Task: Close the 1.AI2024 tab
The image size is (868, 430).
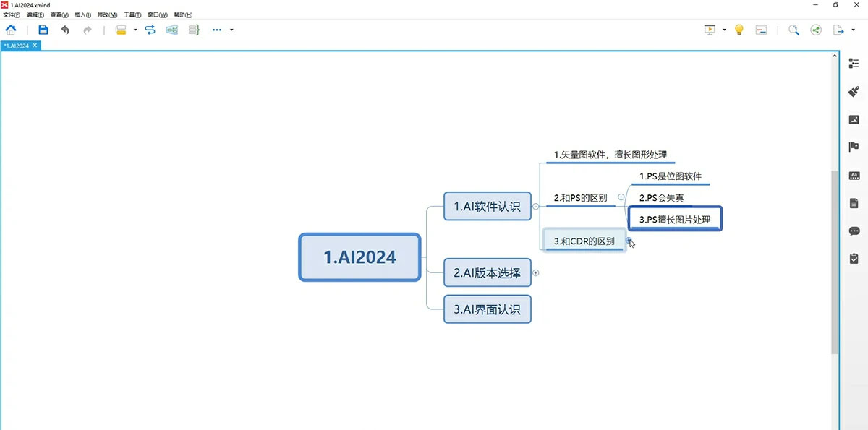Action: 35,45
